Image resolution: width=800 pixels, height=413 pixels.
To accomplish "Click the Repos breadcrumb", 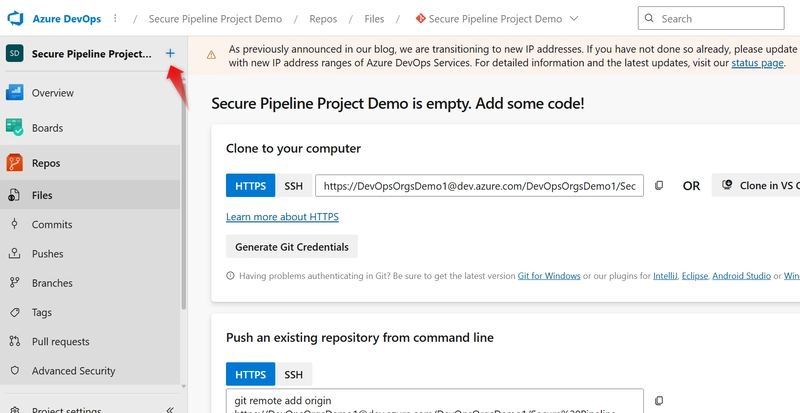I will (x=323, y=19).
